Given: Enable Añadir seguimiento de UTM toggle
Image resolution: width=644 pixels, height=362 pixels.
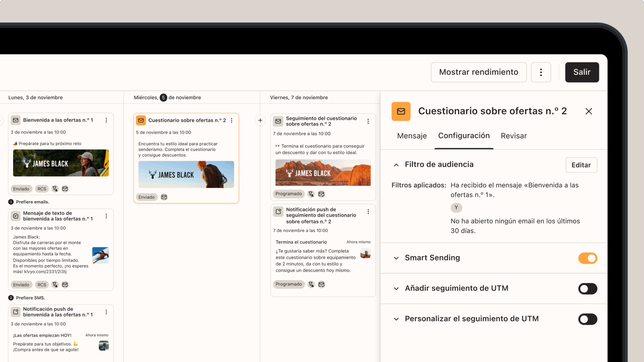Looking at the screenshot, I should 587,289.
